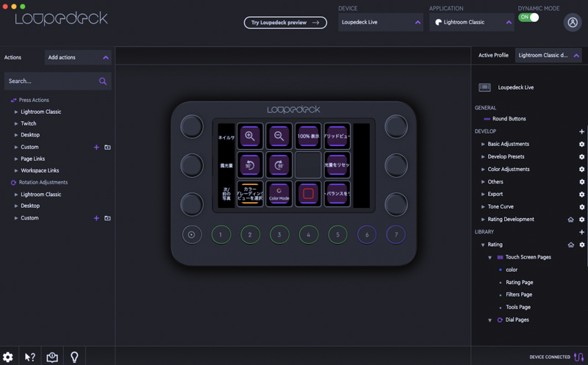Click home icon for Rating Development
Viewport: 588px width, 365px height.
pos(571,220)
